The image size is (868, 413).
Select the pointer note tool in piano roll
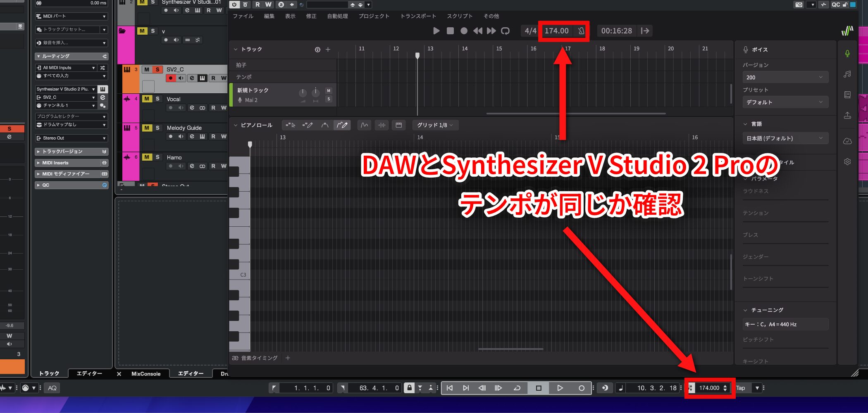[x=290, y=125]
